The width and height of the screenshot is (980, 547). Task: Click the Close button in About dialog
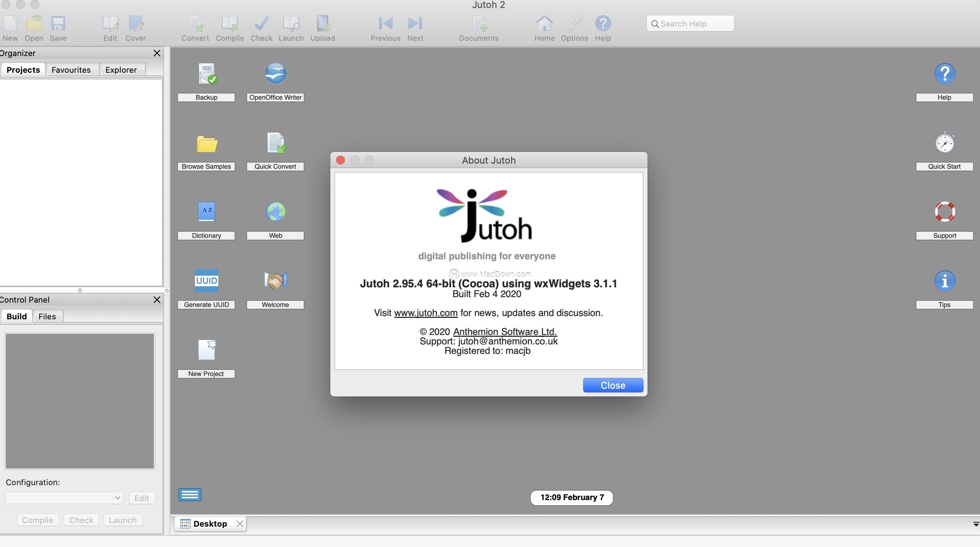[x=613, y=385]
